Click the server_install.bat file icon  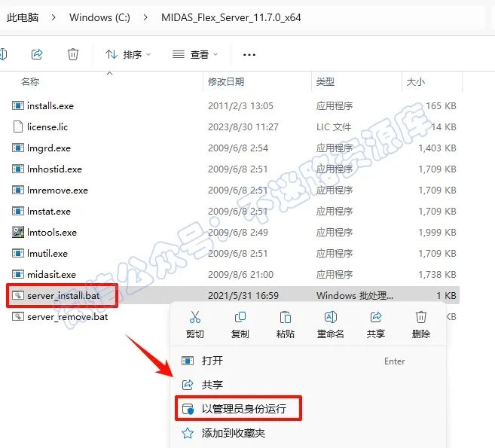tap(18, 295)
